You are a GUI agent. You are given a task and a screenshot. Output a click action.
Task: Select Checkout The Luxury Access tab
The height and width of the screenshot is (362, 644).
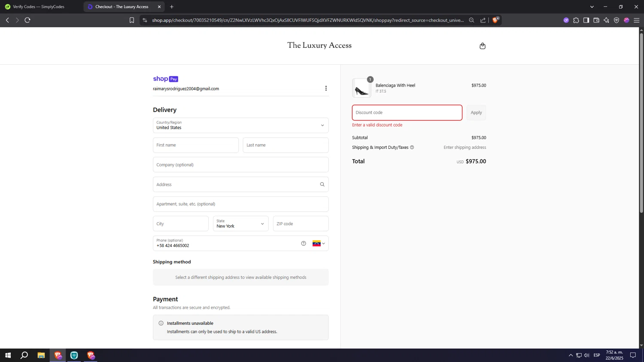point(122,7)
